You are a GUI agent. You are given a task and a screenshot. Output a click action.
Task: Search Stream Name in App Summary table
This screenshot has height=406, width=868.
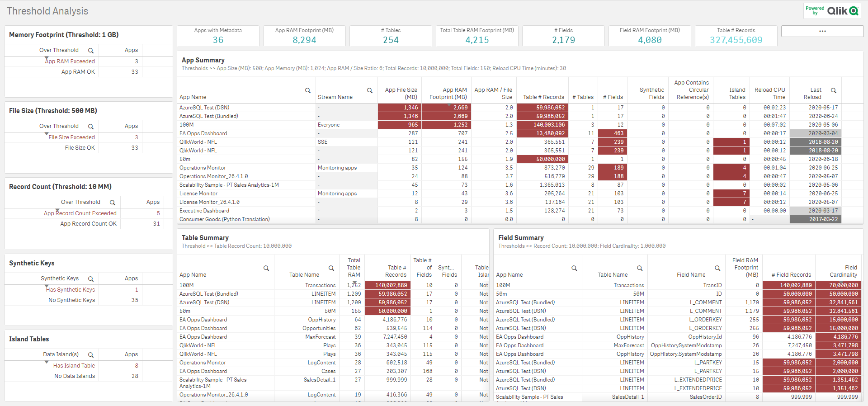[369, 90]
